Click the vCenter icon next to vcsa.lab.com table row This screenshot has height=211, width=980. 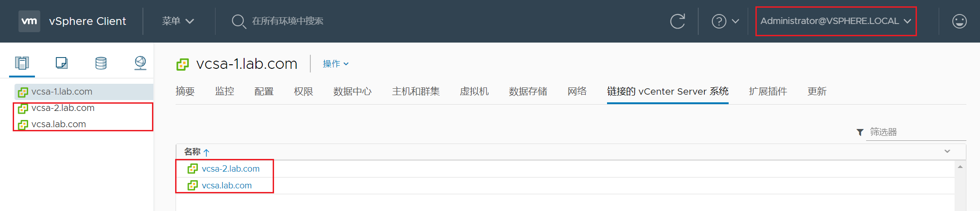[x=192, y=186]
